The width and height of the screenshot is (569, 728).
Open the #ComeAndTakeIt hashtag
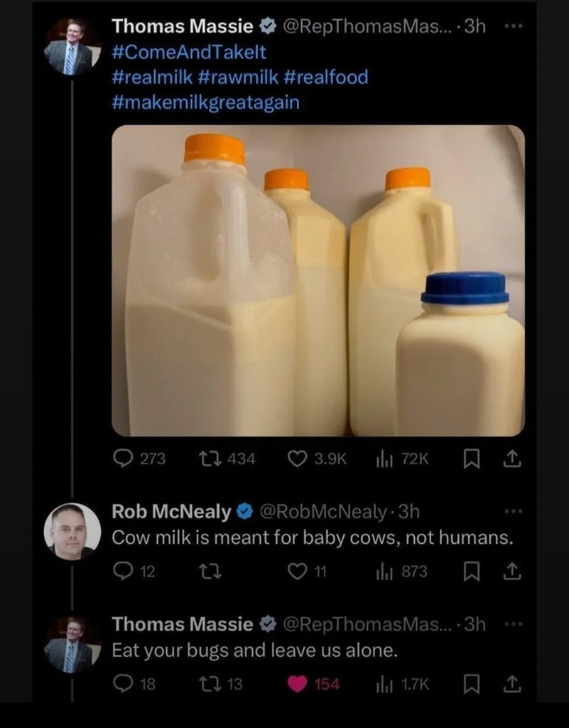[x=183, y=52]
